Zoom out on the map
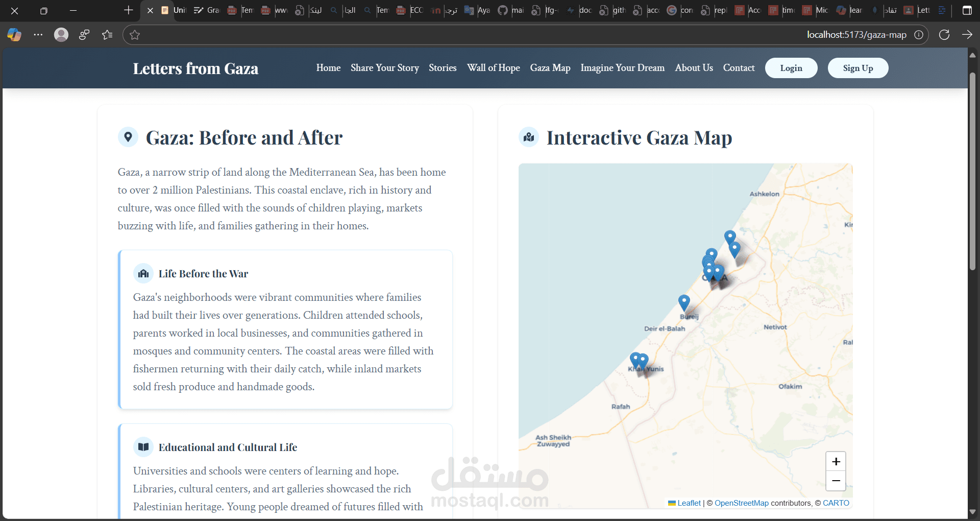This screenshot has width=980, height=521. coord(836,481)
